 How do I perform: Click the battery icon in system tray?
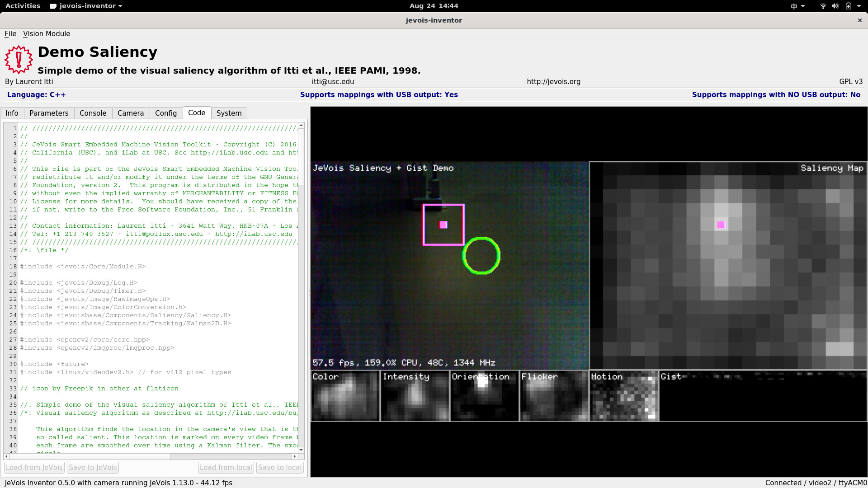pyautogui.click(x=848, y=6)
